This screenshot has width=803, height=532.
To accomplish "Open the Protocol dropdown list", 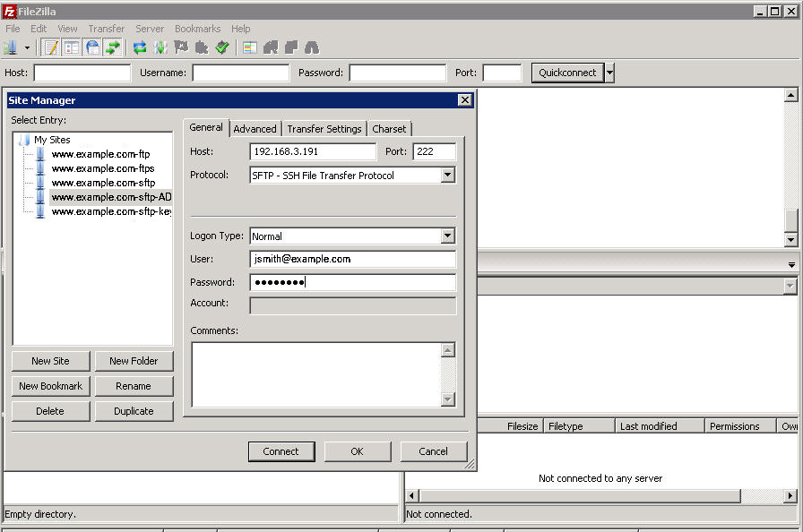I will tap(447, 175).
